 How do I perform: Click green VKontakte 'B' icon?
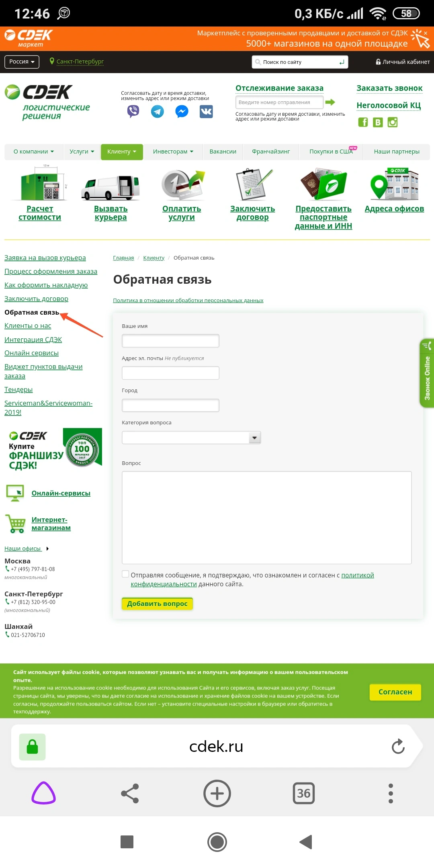click(x=378, y=122)
